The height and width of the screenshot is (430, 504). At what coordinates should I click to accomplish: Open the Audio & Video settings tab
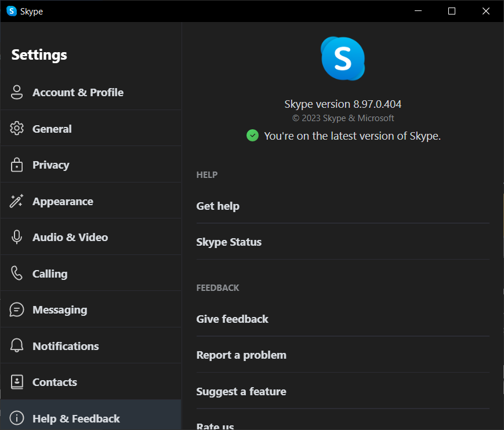click(x=91, y=237)
